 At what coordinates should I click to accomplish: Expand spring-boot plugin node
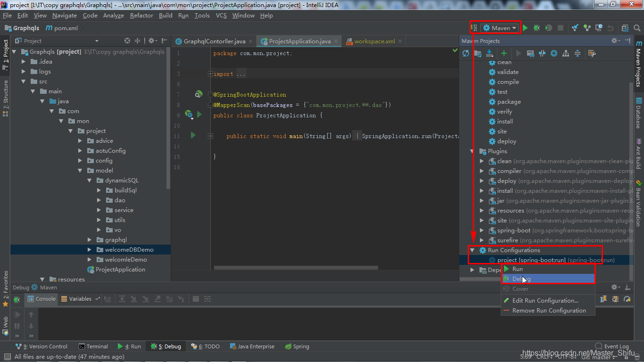point(482,230)
